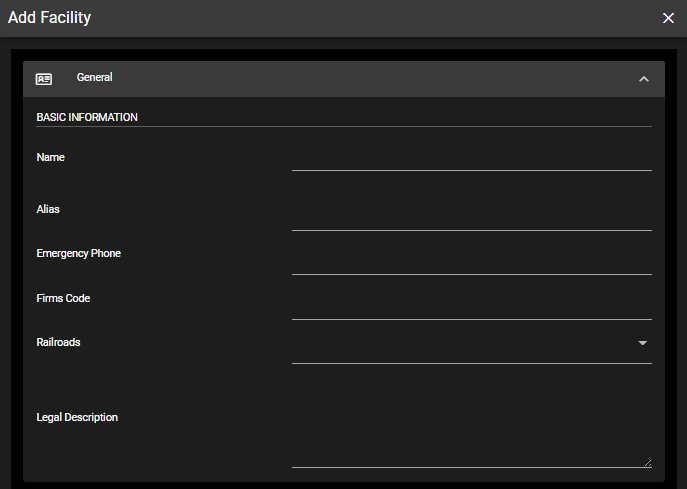This screenshot has width=687, height=489.
Task: Click the Legal Description resize handle
Action: [648, 463]
